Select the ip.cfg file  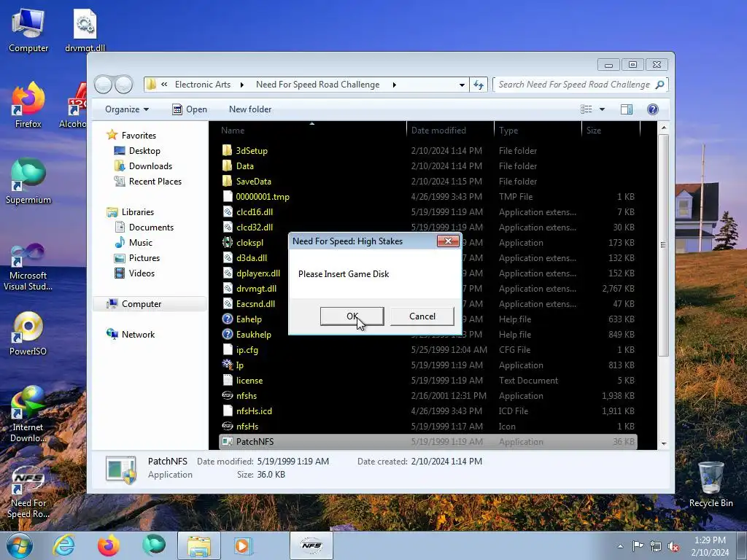tap(247, 349)
